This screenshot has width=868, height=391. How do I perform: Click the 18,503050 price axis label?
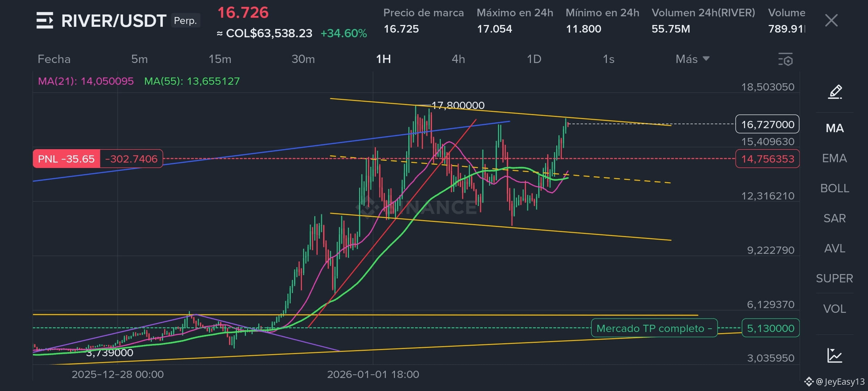pos(768,87)
